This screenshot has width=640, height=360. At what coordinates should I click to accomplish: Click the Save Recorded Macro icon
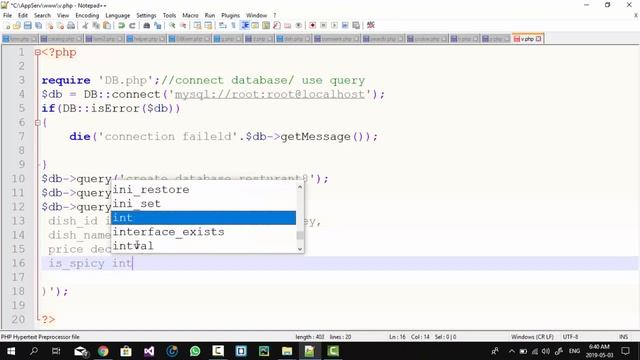[x=356, y=25]
